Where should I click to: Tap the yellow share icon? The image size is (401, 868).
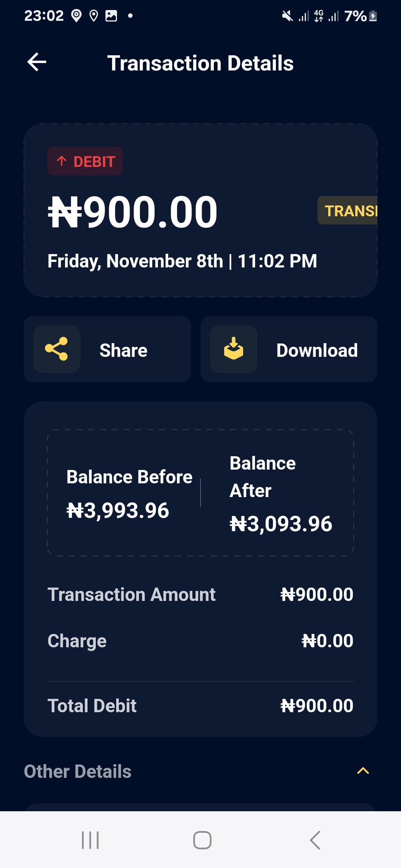pyautogui.click(x=56, y=349)
